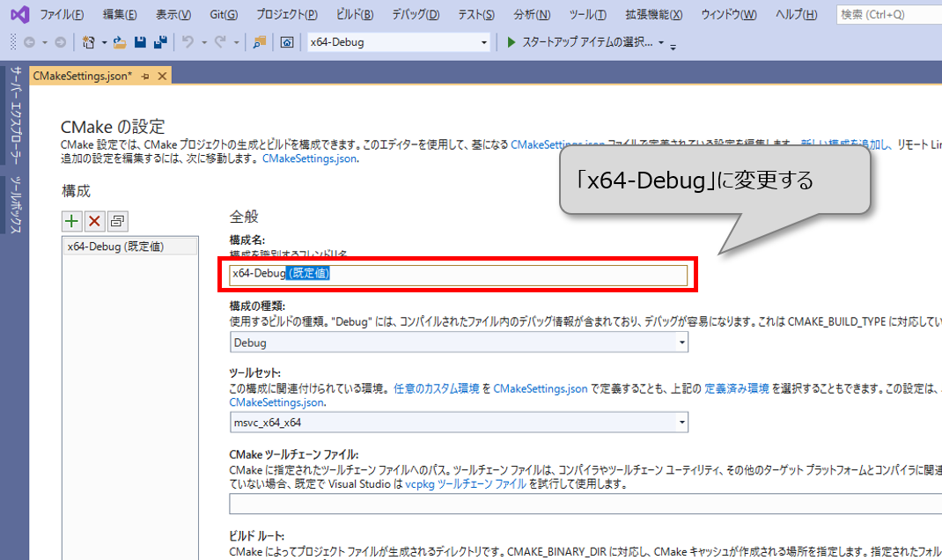Viewport: 942px width, 560px height.
Task: Open the ツールセット msvc_x64_x64 dropdown
Action: [x=459, y=423]
